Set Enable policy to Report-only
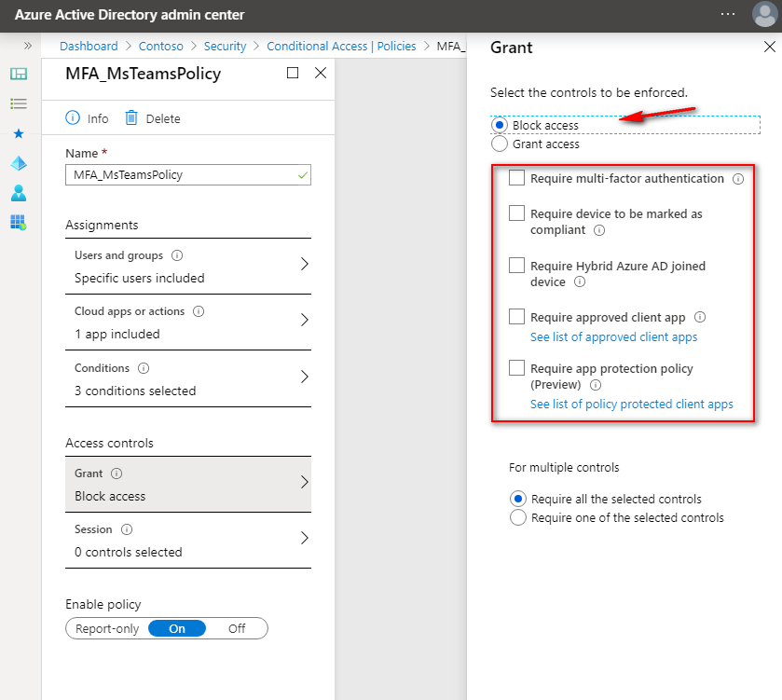 pos(107,629)
